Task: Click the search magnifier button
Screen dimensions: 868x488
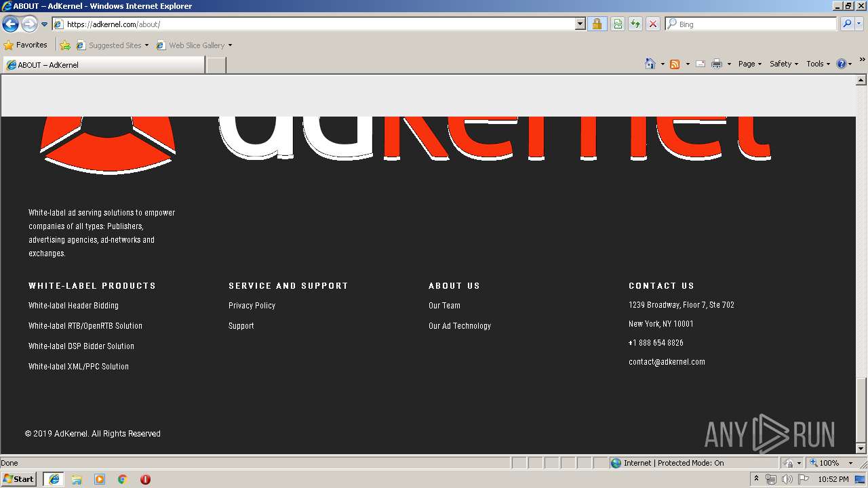Action: (847, 24)
